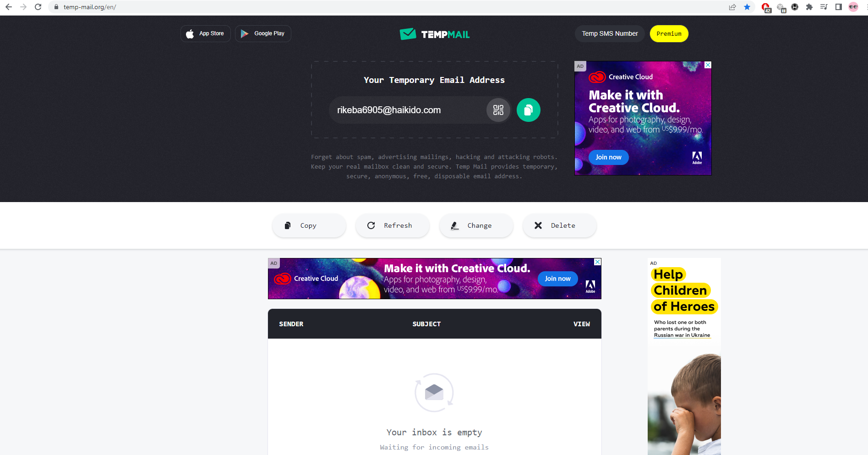Click the Copy button

(x=309, y=225)
